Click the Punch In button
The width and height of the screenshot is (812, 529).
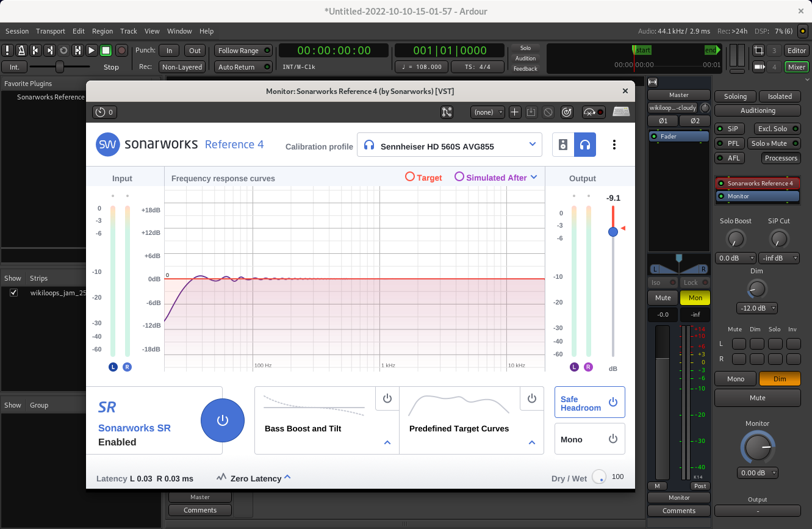169,51
